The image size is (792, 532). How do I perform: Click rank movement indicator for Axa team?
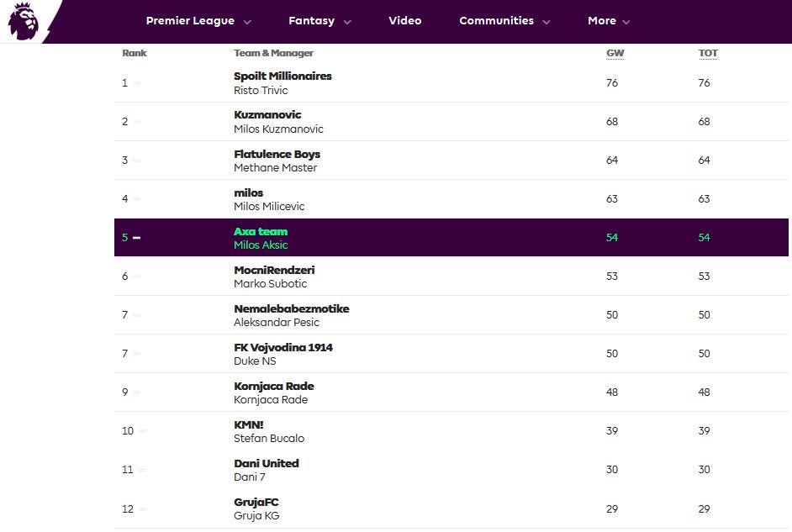click(x=136, y=238)
